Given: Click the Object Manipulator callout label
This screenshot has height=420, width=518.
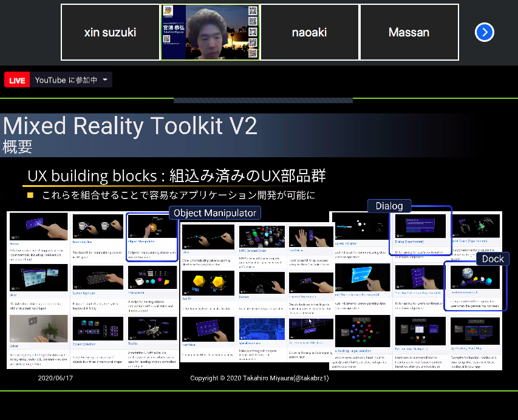Looking at the screenshot, I should tap(215, 213).
